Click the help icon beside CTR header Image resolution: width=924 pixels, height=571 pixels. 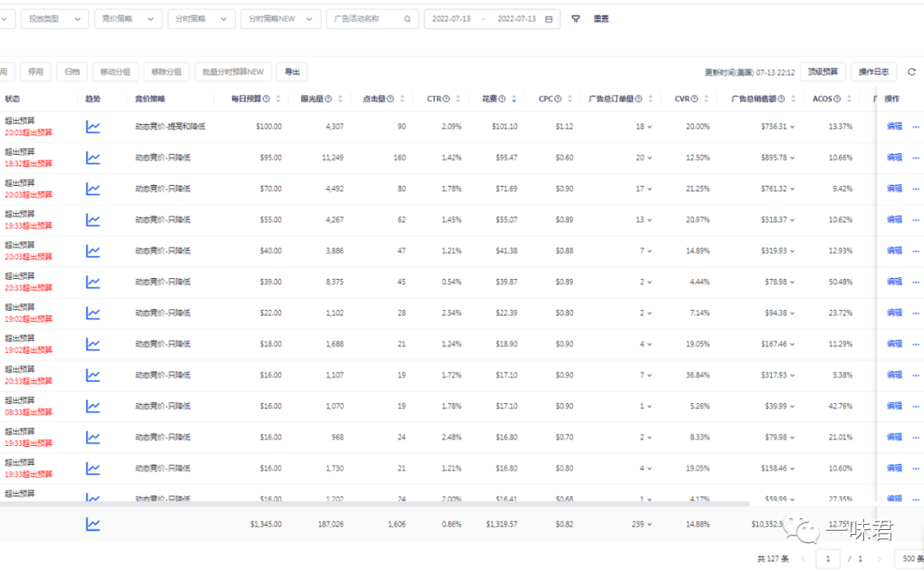point(446,99)
